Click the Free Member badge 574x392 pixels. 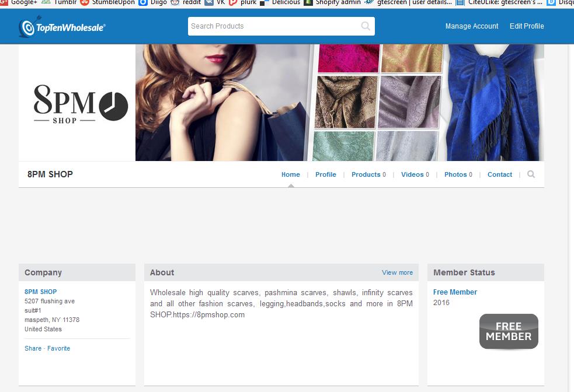click(509, 331)
